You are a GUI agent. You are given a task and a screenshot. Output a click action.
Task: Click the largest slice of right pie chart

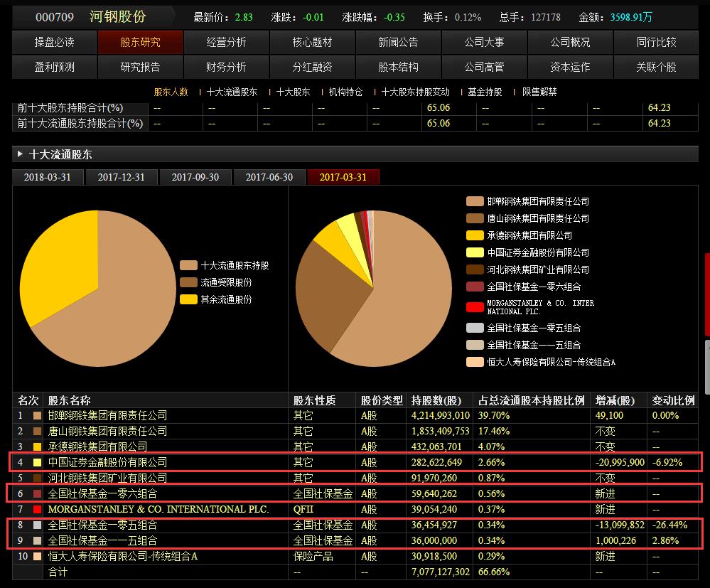405,299
